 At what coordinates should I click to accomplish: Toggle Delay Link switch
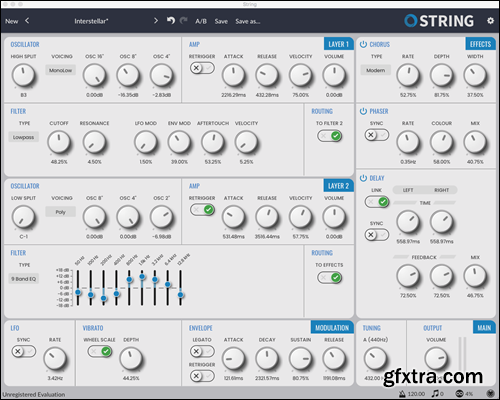pyautogui.click(x=377, y=202)
